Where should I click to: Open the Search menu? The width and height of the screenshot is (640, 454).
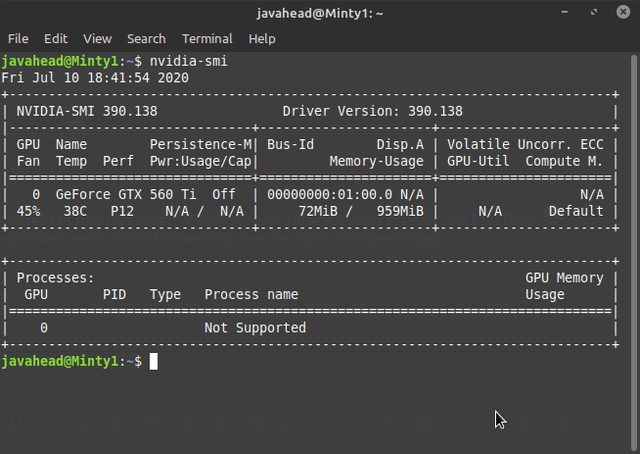pos(146,38)
